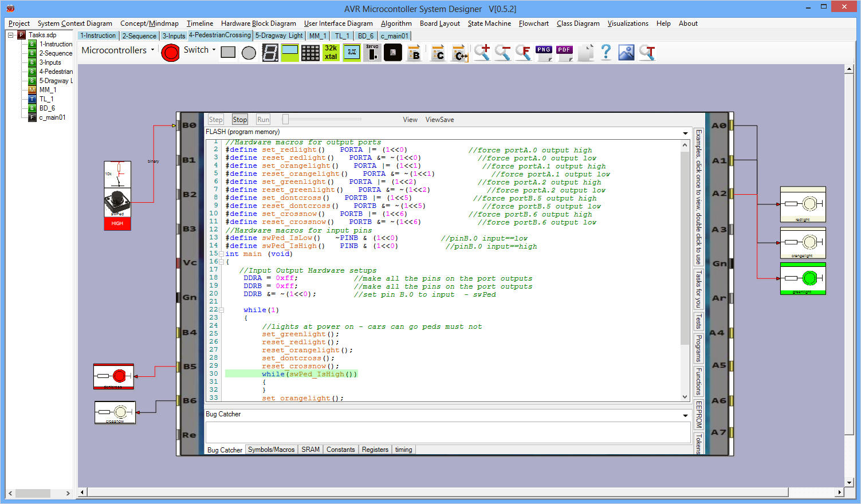Click the Servo component icon
The width and height of the screenshot is (861, 504).
372,53
